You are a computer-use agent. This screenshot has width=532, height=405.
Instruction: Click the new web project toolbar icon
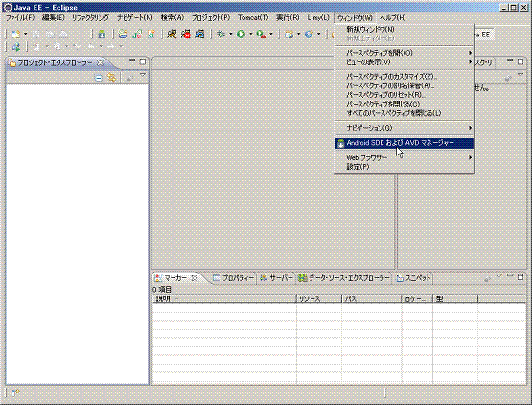point(289,34)
